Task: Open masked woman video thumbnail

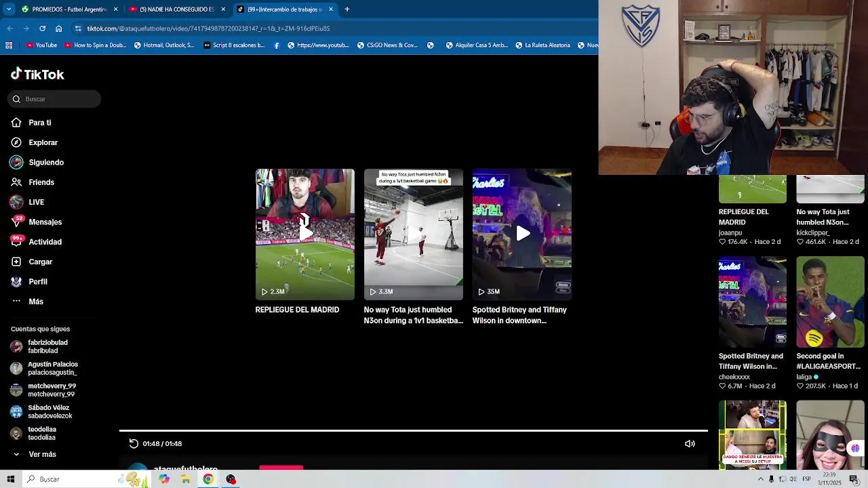Action: (x=830, y=434)
